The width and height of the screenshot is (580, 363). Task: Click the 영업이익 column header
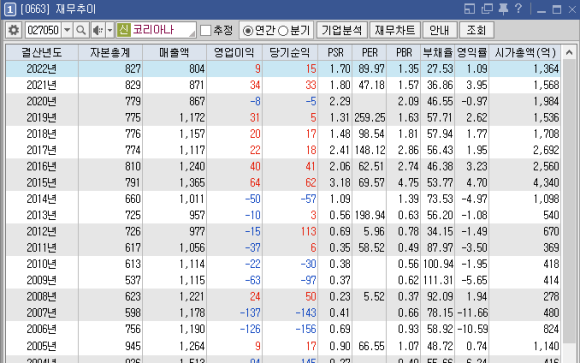tap(234, 53)
